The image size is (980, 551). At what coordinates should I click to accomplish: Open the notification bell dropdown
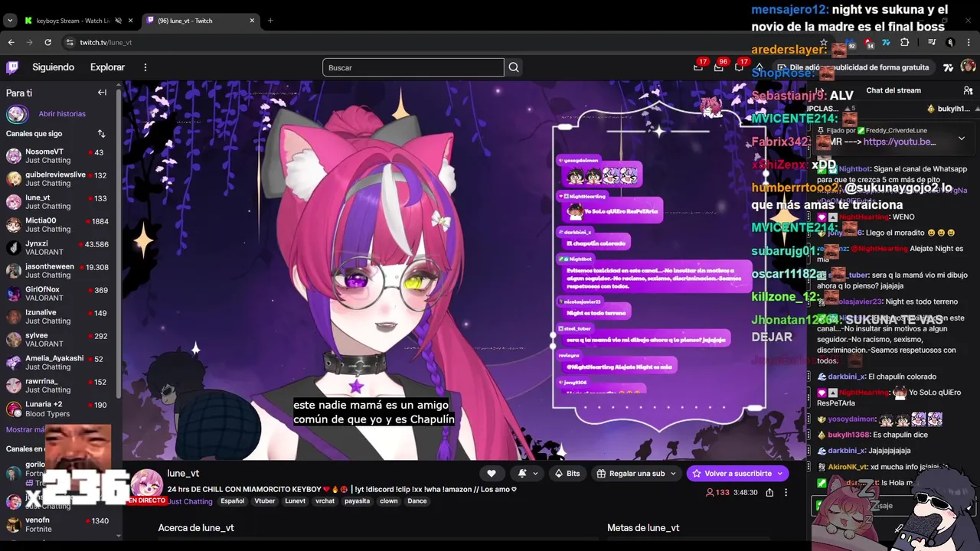[527, 474]
